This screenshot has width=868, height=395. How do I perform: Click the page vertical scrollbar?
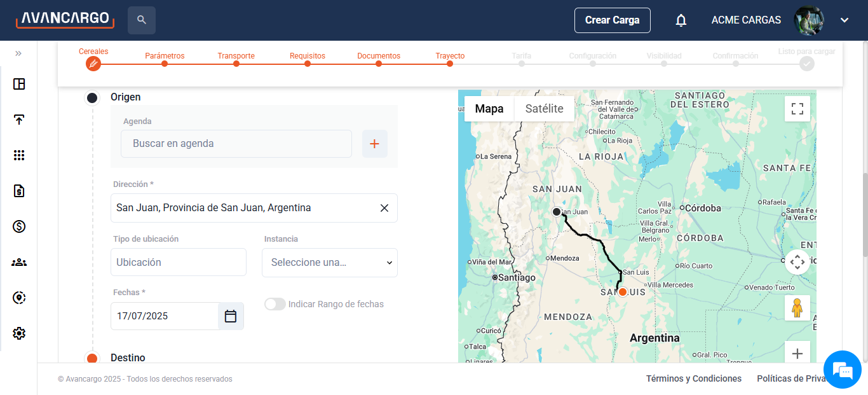click(865, 215)
